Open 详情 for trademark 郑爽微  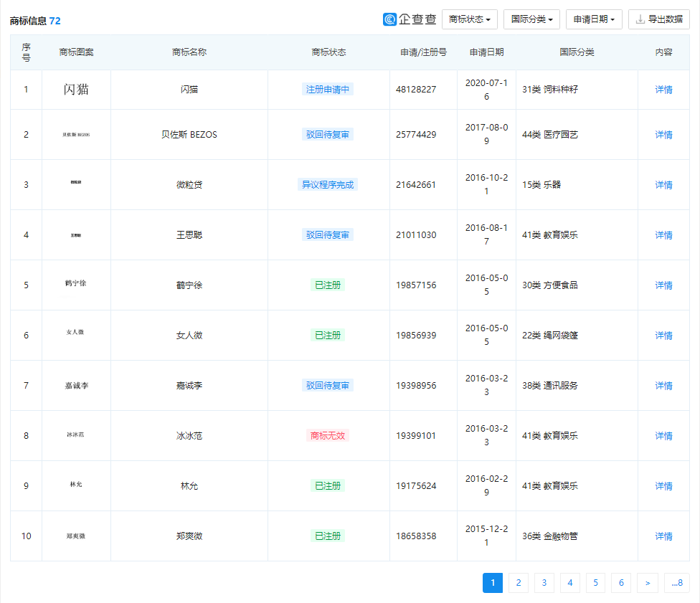[663, 536]
